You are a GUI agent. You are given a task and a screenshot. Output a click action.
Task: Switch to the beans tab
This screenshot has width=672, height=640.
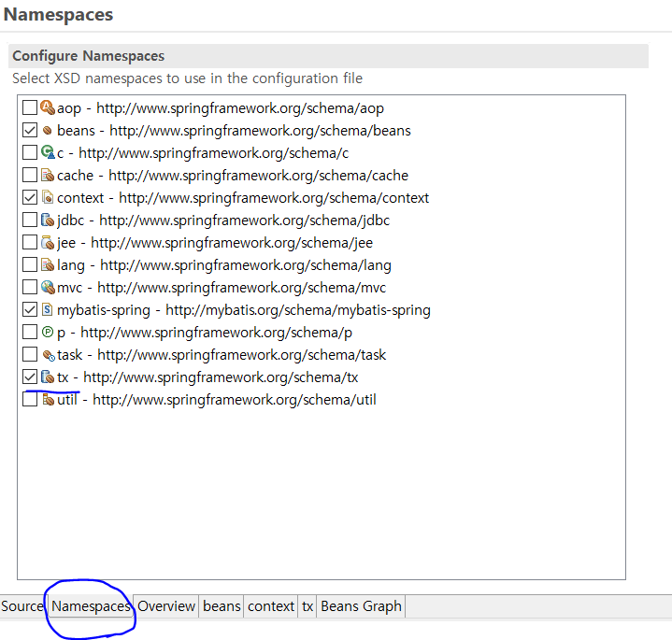coord(222,606)
